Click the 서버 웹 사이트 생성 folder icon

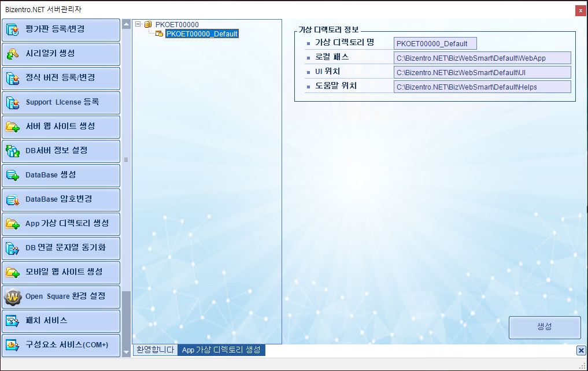click(x=13, y=127)
